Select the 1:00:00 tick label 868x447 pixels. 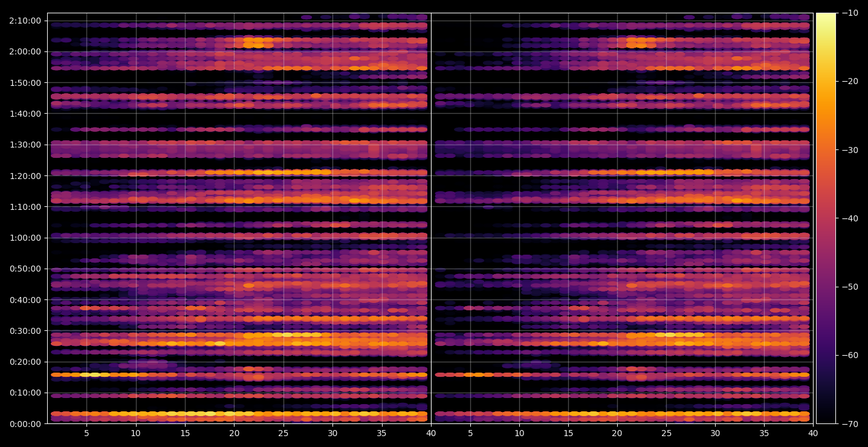tap(25, 238)
